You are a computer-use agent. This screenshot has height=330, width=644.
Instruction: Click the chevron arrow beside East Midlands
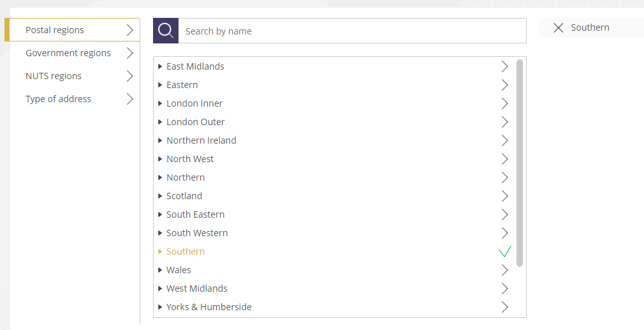click(x=504, y=66)
